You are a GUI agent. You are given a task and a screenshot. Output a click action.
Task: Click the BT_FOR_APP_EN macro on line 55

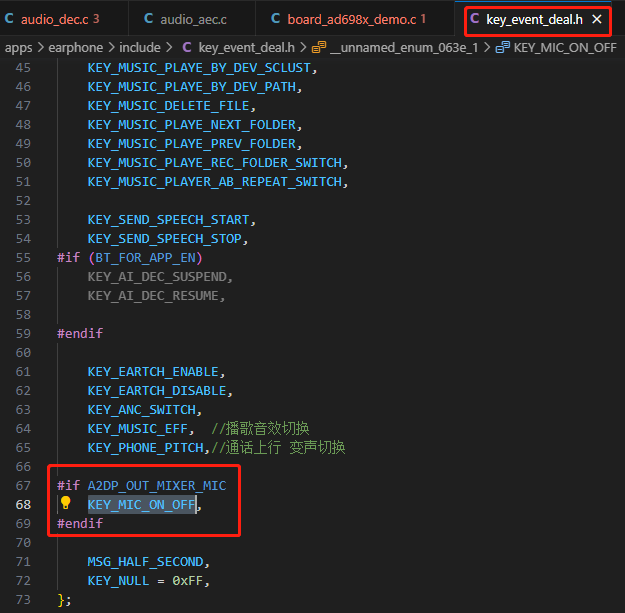(145, 258)
